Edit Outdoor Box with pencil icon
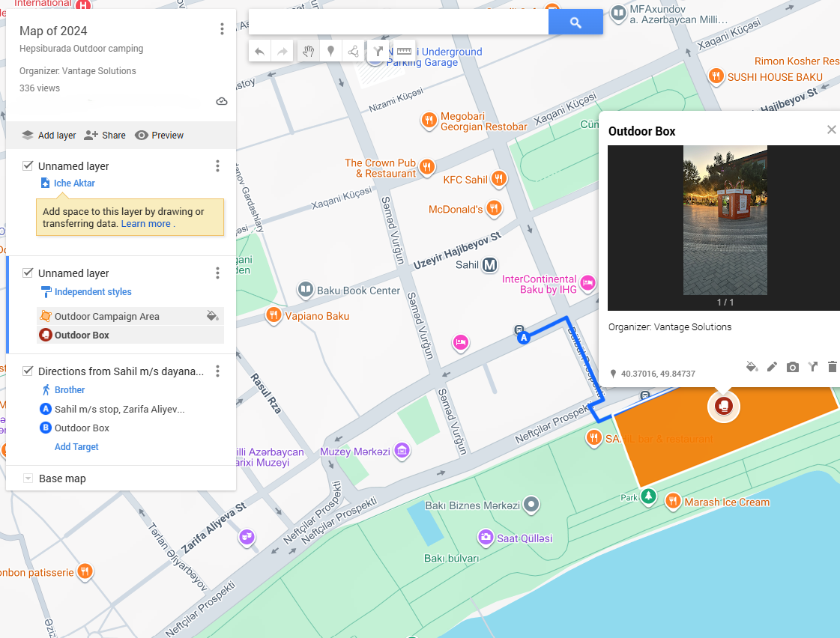The width and height of the screenshot is (840, 638). pyautogui.click(x=773, y=367)
